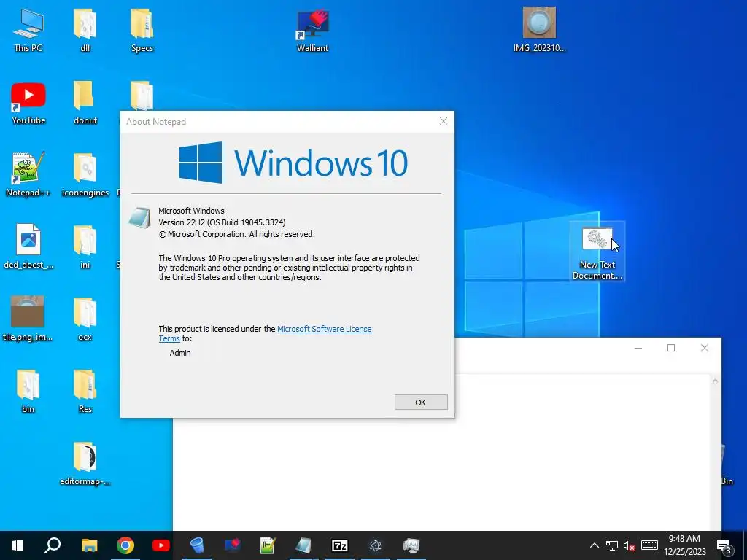Switch to Notepad in the taskbar
Viewport: 747px width, 560px height.
pyautogui.click(x=304, y=545)
